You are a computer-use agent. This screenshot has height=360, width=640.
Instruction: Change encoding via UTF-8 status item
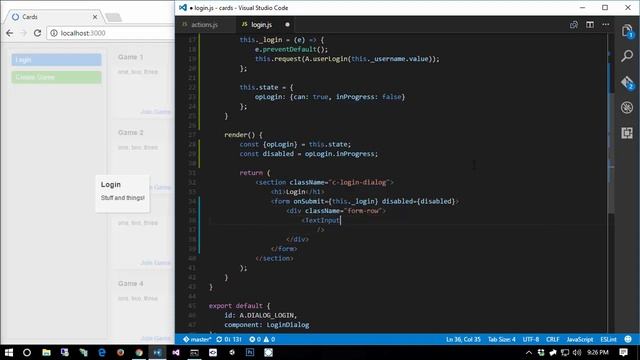click(531, 339)
